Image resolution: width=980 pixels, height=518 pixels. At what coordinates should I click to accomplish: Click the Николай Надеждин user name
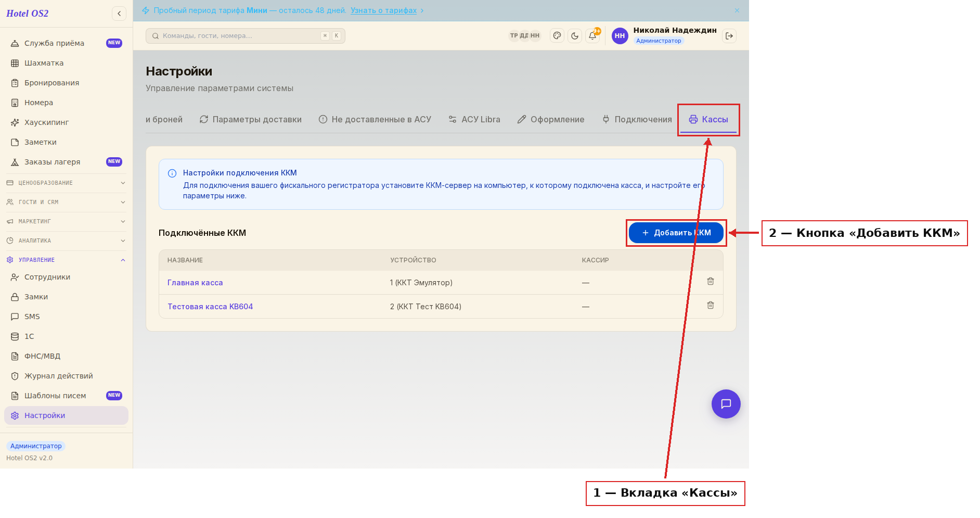[x=675, y=30]
